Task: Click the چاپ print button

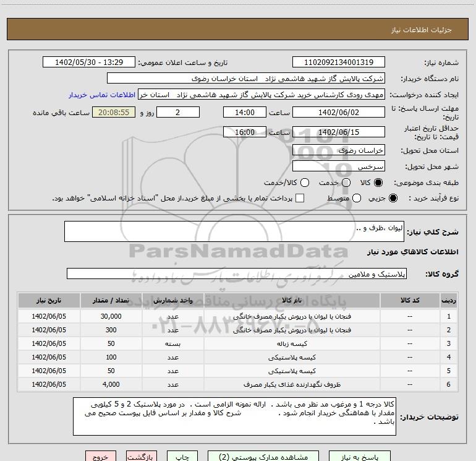Action: pos(182,457)
